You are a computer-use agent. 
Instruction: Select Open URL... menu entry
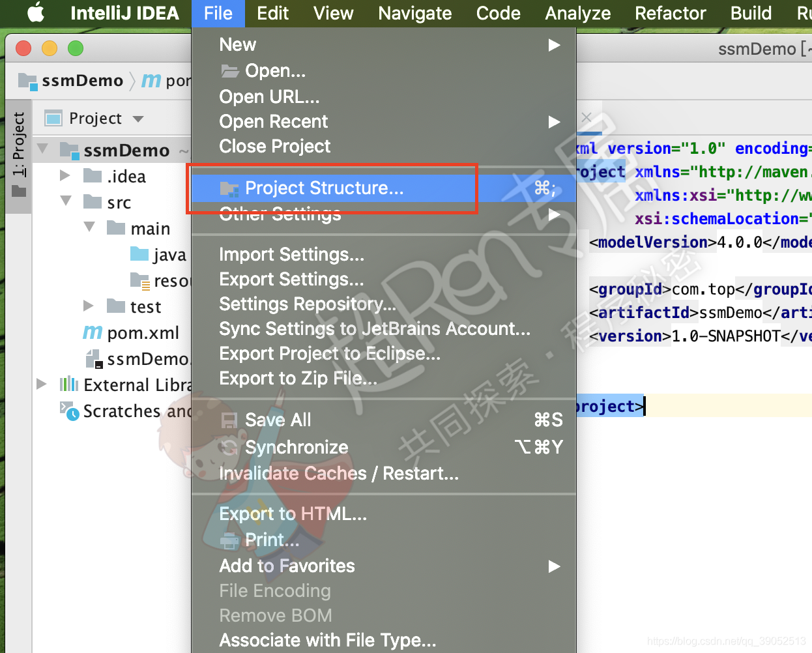[x=384, y=96]
